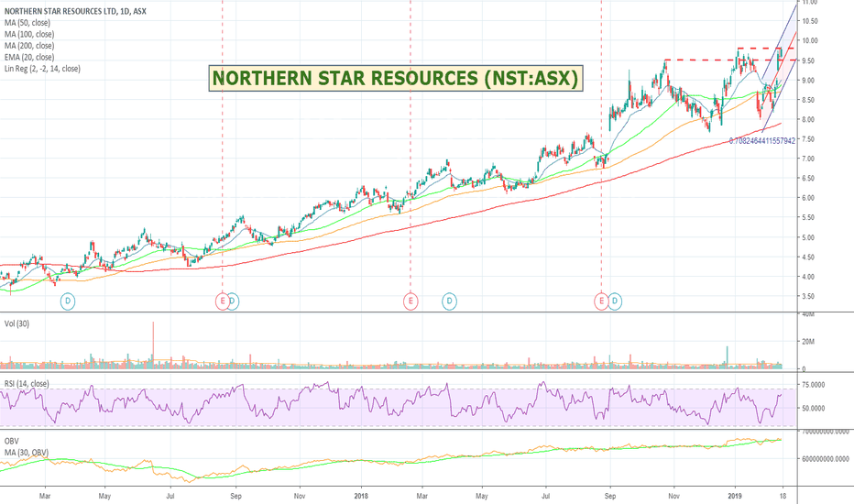Screen dimensions: 854x504
Task: Select the NORTHERN STAR RESOURCES (NST:ASX) title annotation
Action: (x=396, y=78)
